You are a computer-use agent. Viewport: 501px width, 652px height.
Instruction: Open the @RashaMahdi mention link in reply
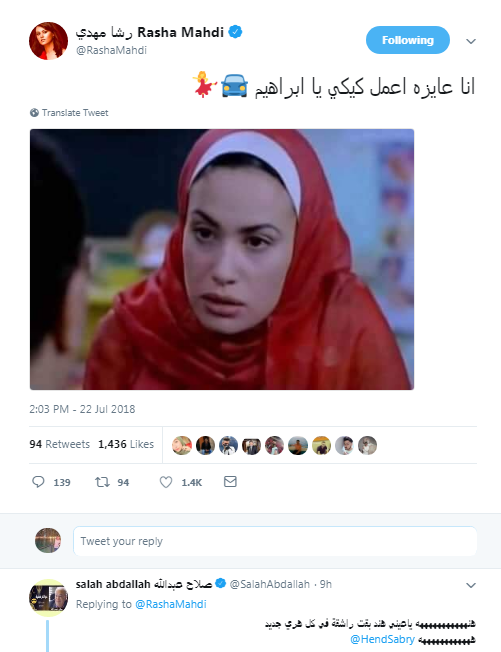171,604
